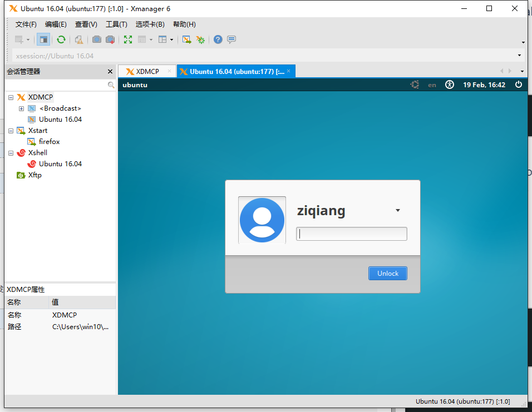The height and width of the screenshot is (412, 532).
Task: Select the en language indicator
Action: coord(432,85)
